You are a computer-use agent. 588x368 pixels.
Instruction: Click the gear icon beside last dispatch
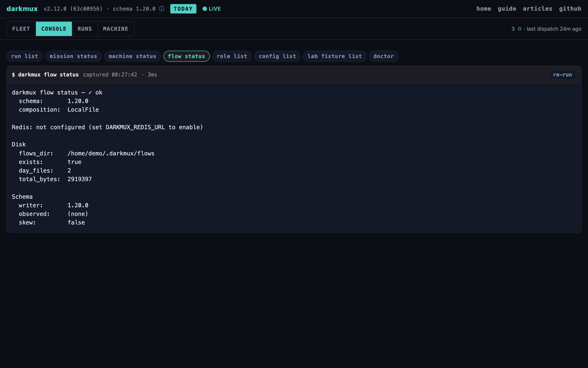[x=519, y=29]
